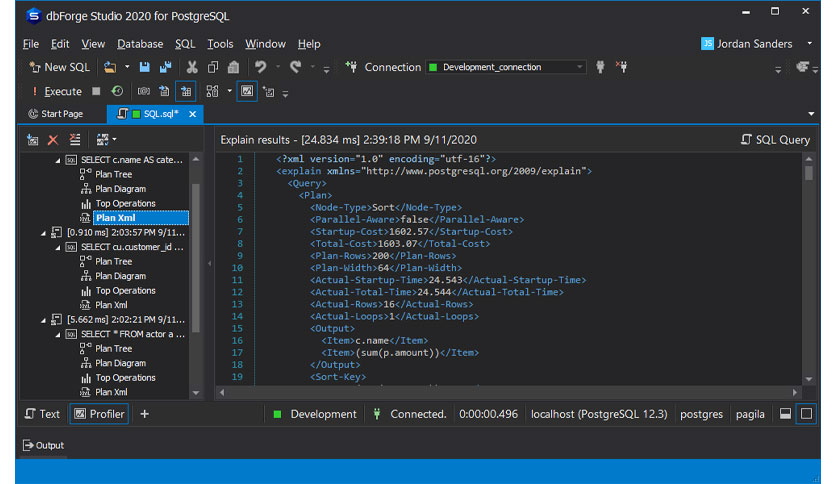Select the highlighted Plan Xml item
This screenshot has height=484, width=836.
point(141,218)
